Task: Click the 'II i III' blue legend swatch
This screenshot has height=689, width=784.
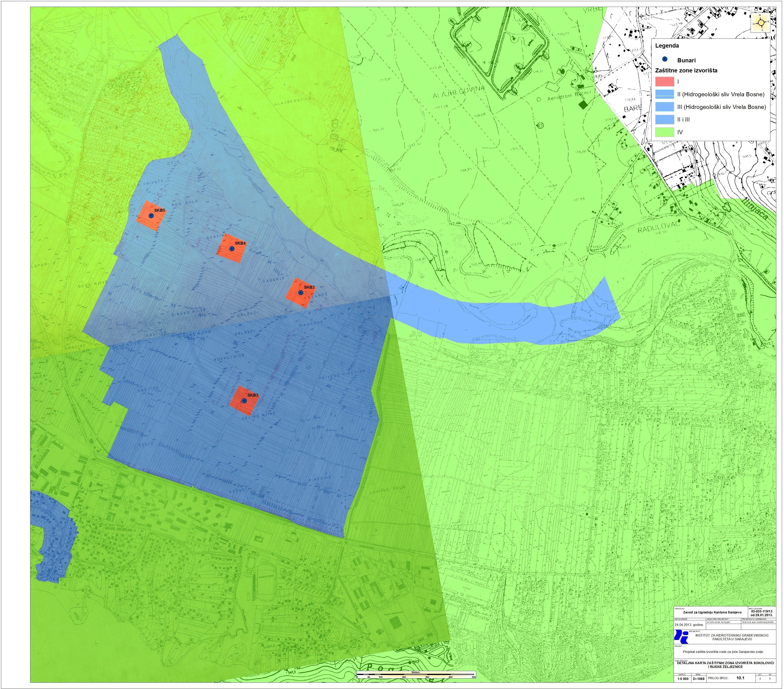Action: pyautogui.click(x=664, y=120)
